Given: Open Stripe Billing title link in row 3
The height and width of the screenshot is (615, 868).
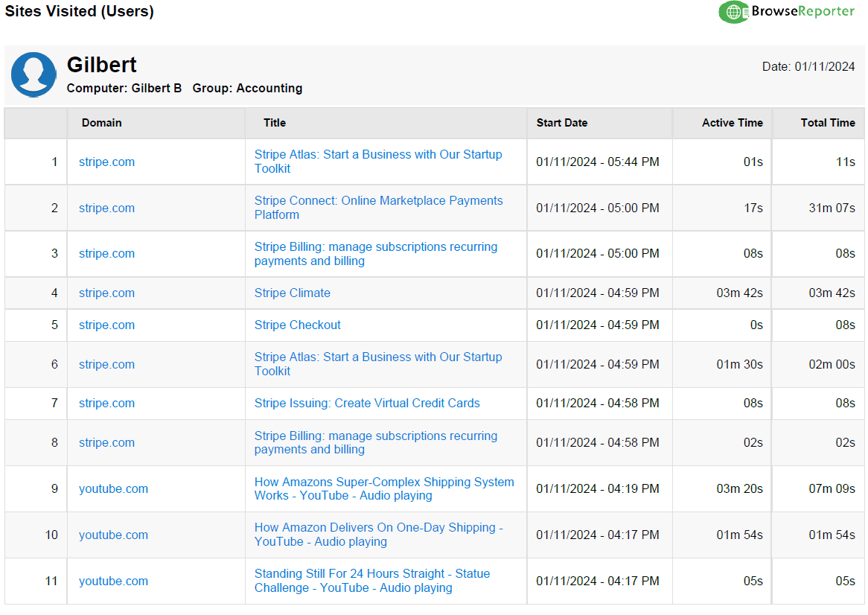Looking at the screenshot, I should coord(376,254).
